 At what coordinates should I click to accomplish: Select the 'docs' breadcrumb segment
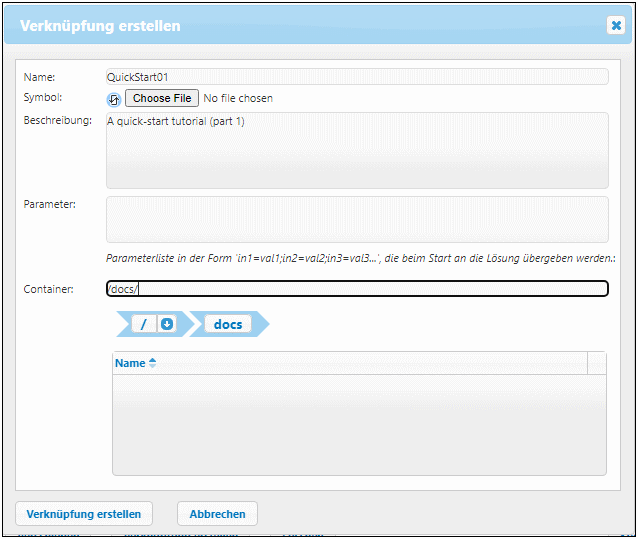point(228,324)
